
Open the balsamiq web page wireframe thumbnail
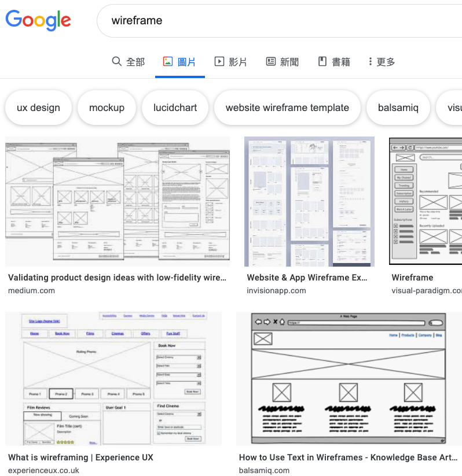pyautogui.click(x=349, y=379)
